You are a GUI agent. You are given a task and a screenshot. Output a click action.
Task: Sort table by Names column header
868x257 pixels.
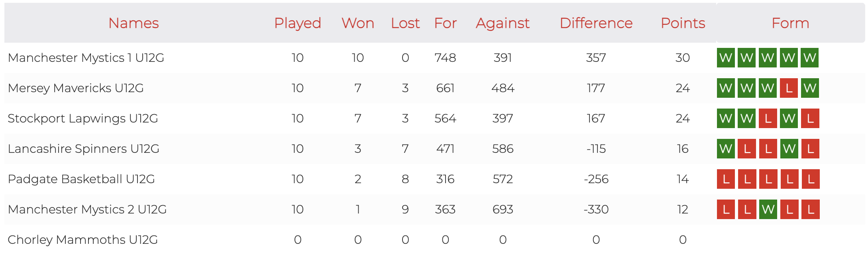tap(134, 23)
